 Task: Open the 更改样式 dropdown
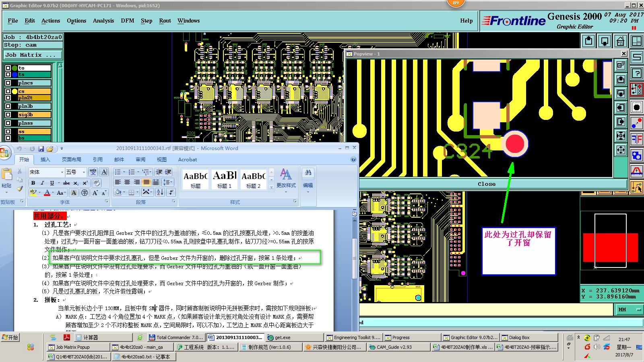coord(286,181)
